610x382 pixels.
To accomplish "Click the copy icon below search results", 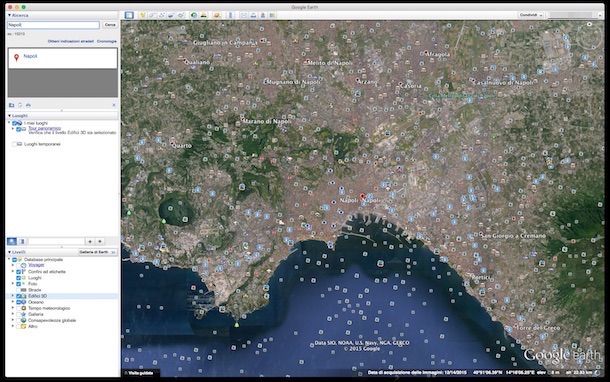I will point(20,105).
